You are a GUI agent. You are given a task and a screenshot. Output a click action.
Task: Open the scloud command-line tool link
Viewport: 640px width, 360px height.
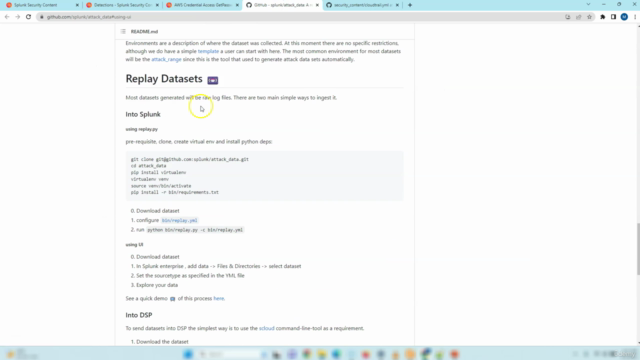click(x=267, y=329)
